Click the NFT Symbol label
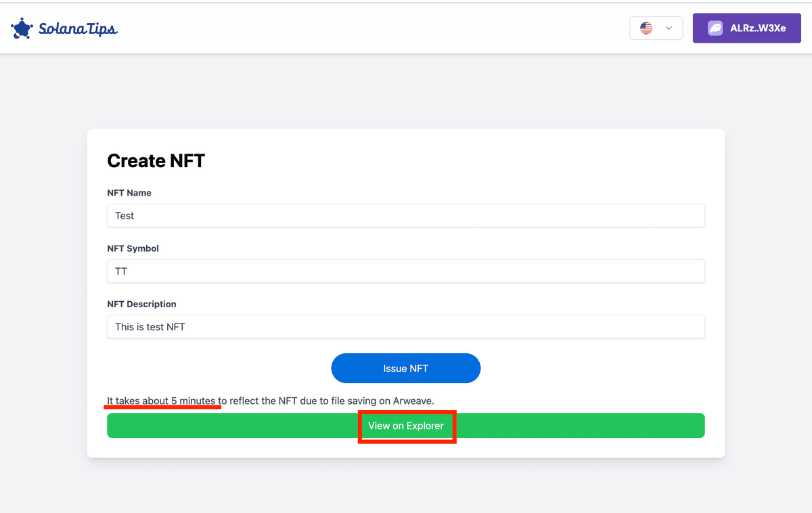Viewport: 812px width, 513px height. (133, 248)
